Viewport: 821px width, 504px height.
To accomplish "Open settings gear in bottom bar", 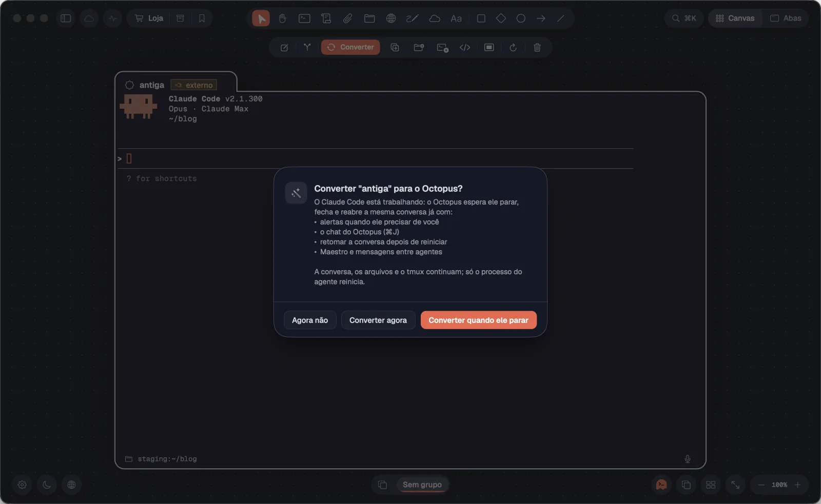I will [x=22, y=485].
